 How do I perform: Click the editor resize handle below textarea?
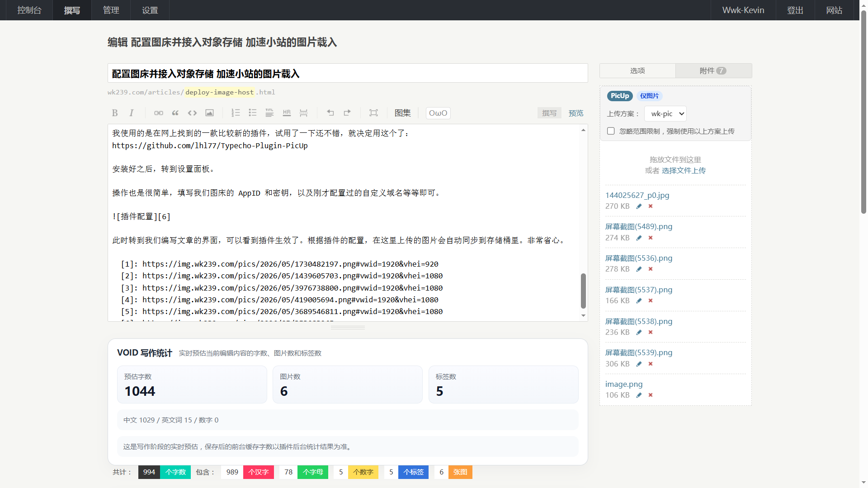[348, 328]
